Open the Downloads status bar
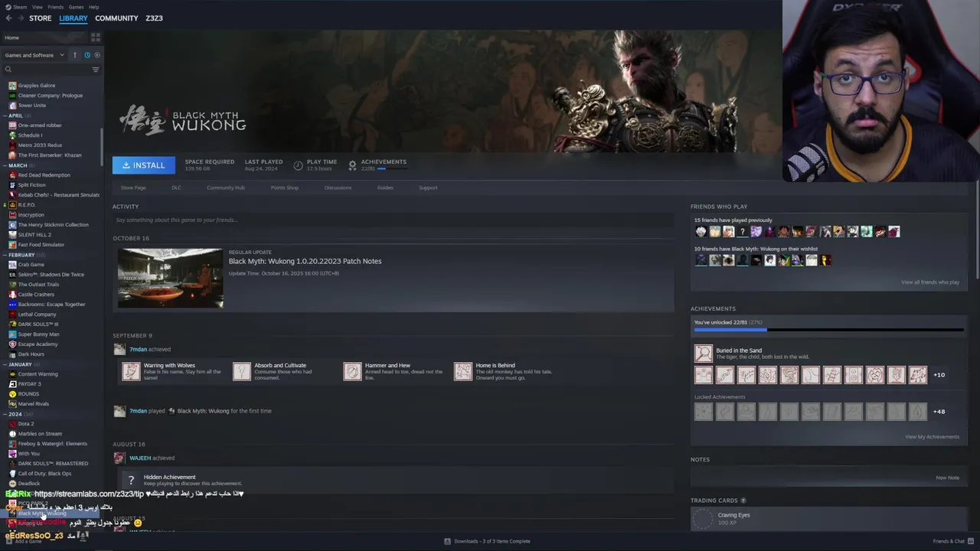 (487, 541)
